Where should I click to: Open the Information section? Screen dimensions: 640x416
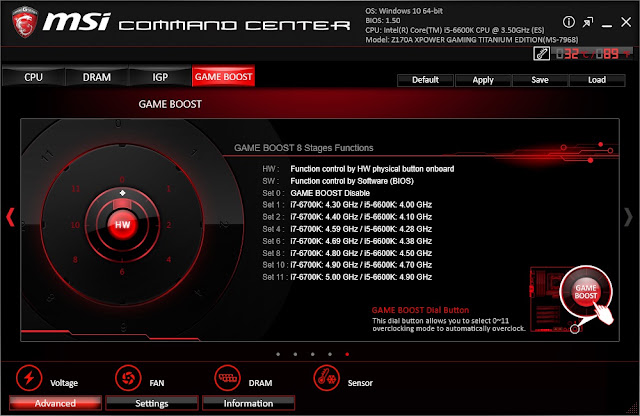point(248,403)
